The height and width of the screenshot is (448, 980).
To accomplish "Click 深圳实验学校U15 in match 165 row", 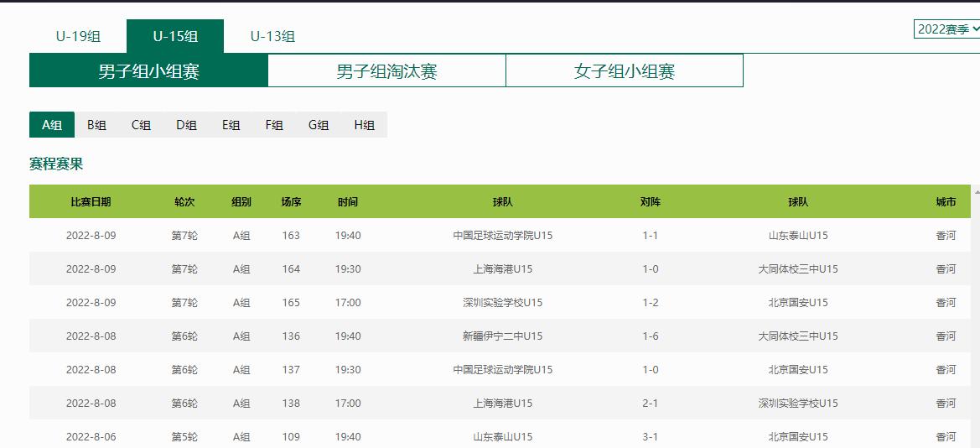I will (503, 302).
